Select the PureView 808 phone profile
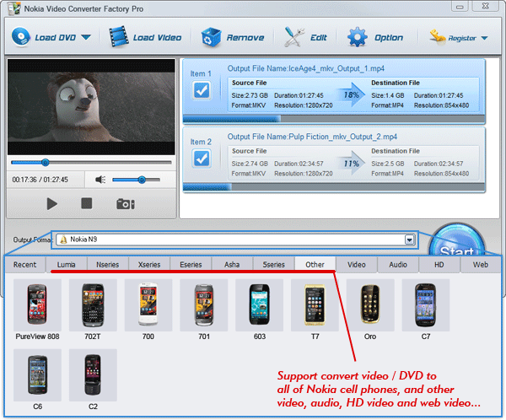 point(37,305)
